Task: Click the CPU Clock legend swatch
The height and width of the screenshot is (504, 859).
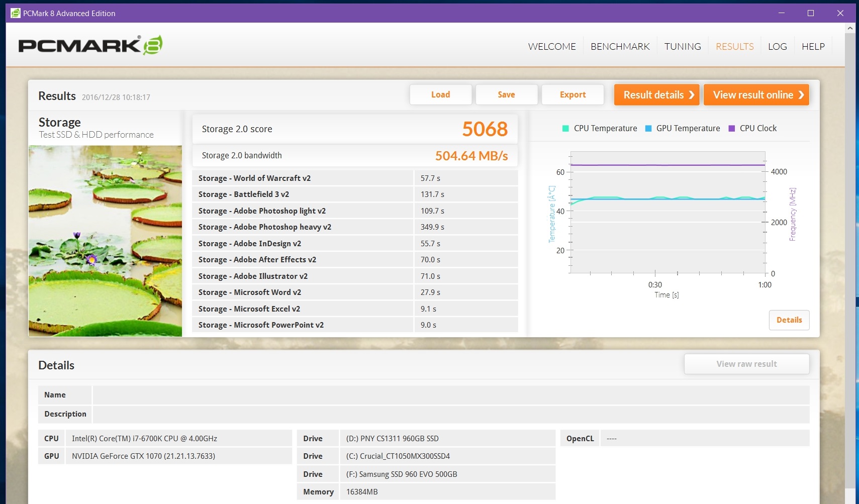Action: pyautogui.click(x=731, y=129)
